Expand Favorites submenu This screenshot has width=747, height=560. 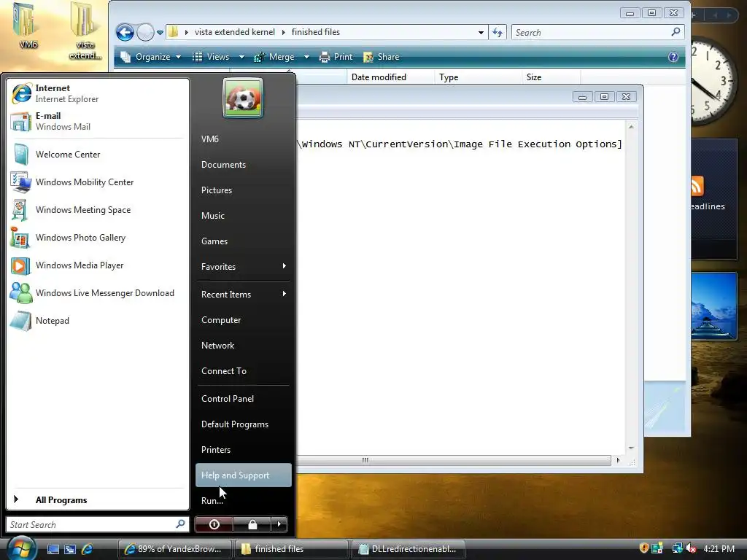pyautogui.click(x=243, y=267)
